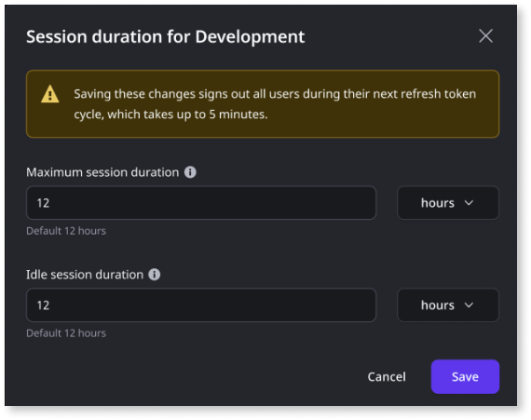This screenshot has height=420, width=531.
Task: Click the warning message about signing out users
Action: click(x=275, y=104)
